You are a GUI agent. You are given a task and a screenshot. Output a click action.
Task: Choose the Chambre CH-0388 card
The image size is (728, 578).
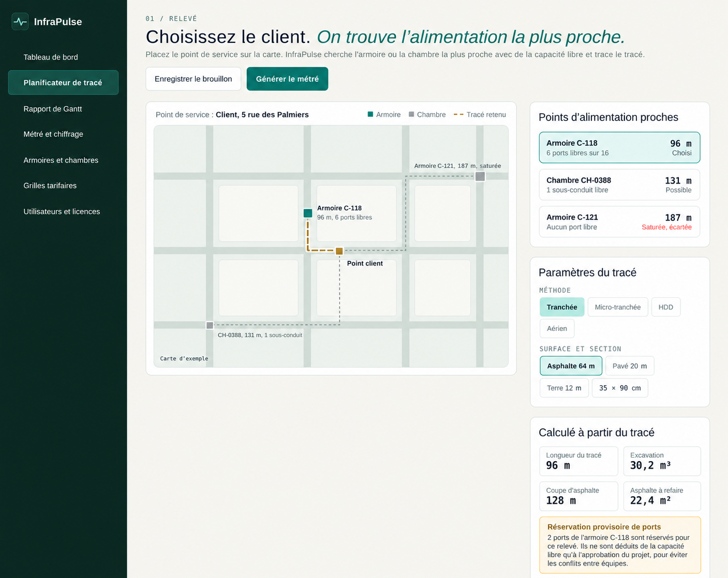click(619, 185)
